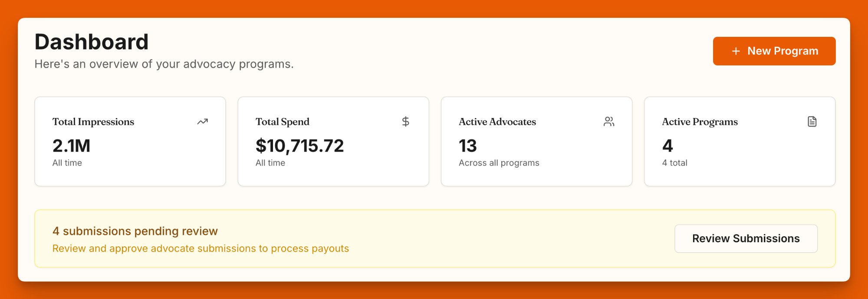Screen dimensions: 868x299
Task: Click the plus icon inside New Program button
Action: coord(735,51)
